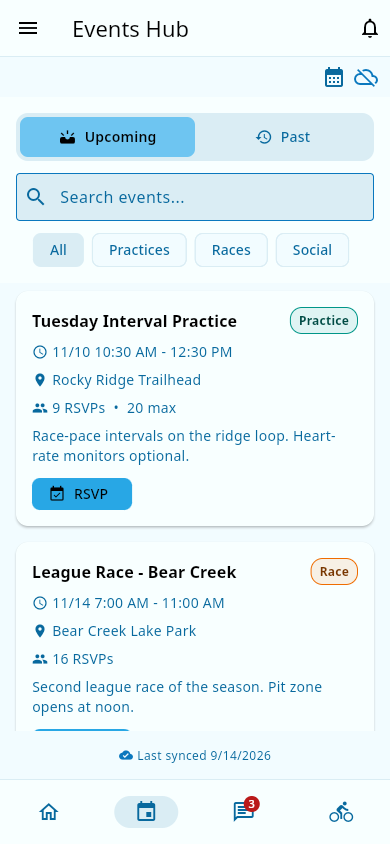Filter events by Social
The height and width of the screenshot is (844, 390).
point(313,250)
